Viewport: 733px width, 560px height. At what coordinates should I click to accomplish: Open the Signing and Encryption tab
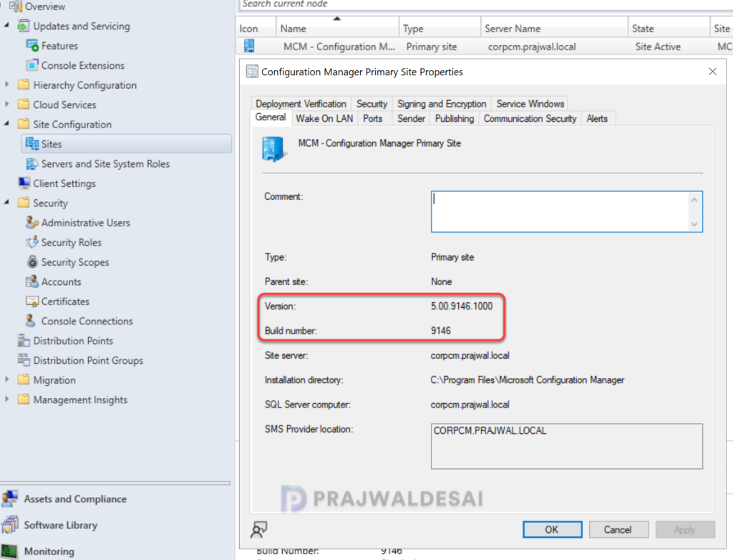click(x=442, y=104)
